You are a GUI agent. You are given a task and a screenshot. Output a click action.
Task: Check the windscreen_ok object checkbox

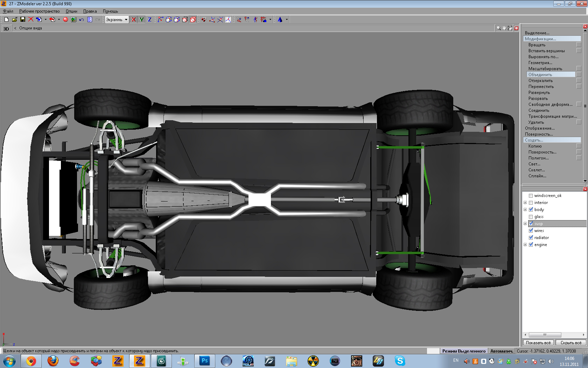[x=531, y=196]
